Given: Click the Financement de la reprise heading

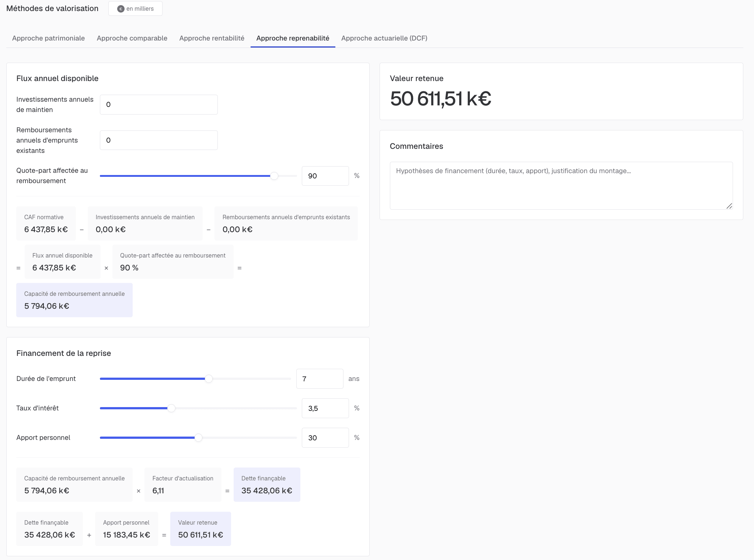Looking at the screenshot, I should pyautogui.click(x=64, y=353).
